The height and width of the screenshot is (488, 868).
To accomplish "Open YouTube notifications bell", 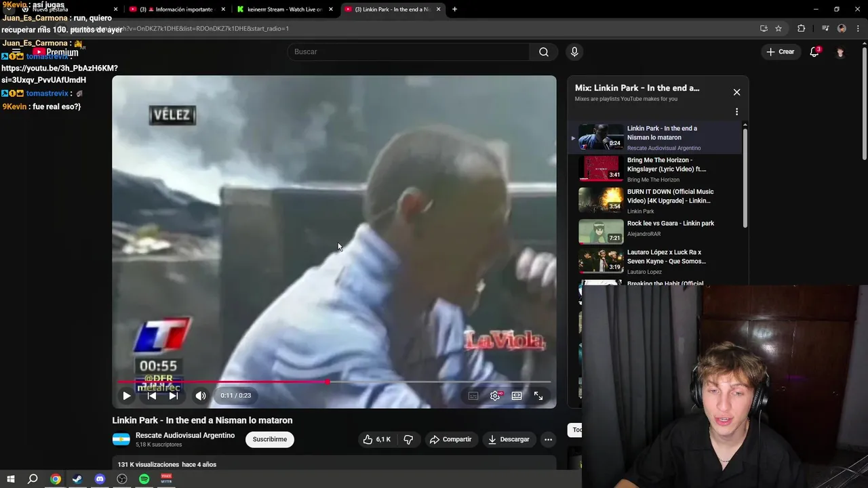I will [x=814, y=52].
